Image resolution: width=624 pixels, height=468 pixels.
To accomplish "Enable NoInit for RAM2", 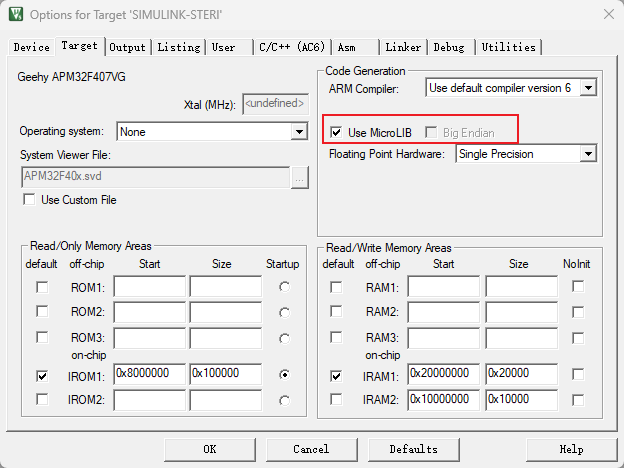I will [578, 312].
